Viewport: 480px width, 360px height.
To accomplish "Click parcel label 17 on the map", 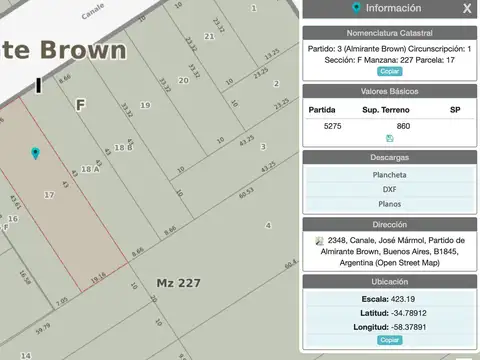I will [x=49, y=195].
